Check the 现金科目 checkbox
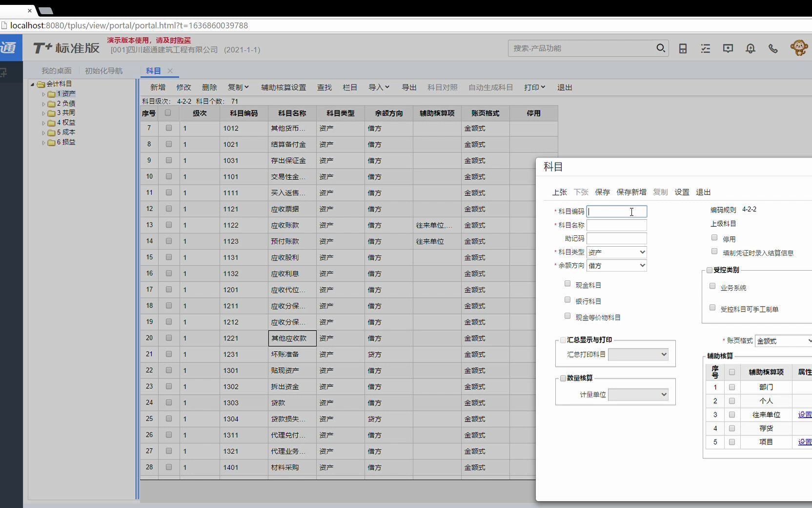Screen dimensions: 812x508 point(568,284)
